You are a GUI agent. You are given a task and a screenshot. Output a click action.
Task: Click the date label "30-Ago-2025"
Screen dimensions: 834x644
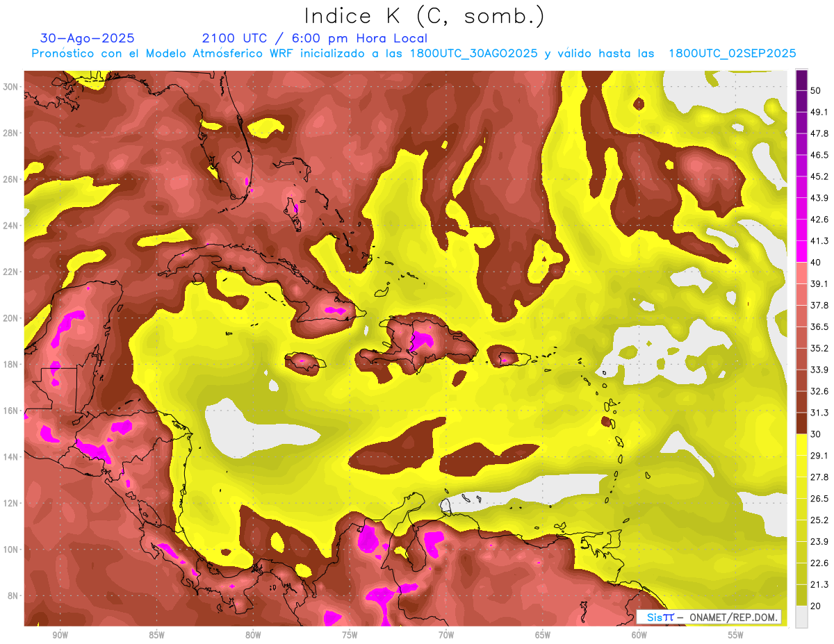pyautogui.click(x=87, y=38)
